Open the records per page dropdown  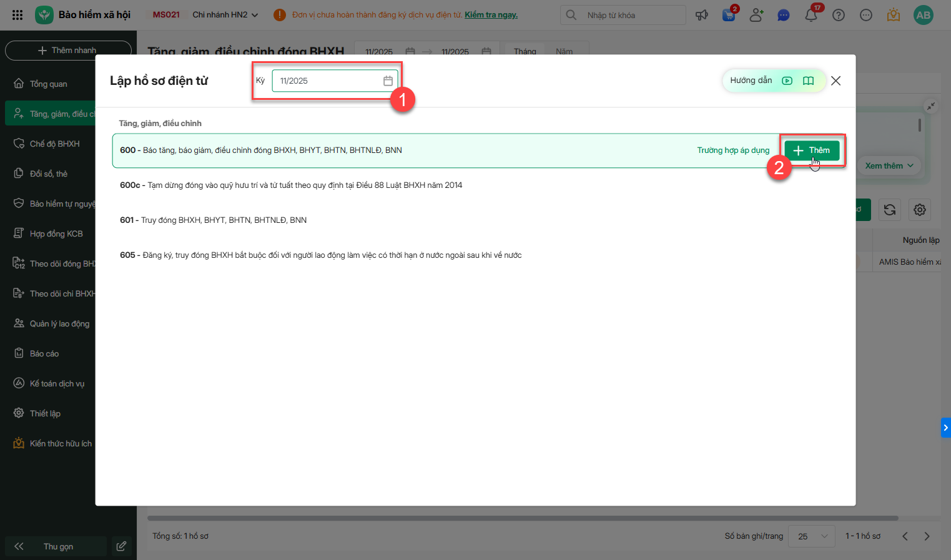[x=812, y=536]
